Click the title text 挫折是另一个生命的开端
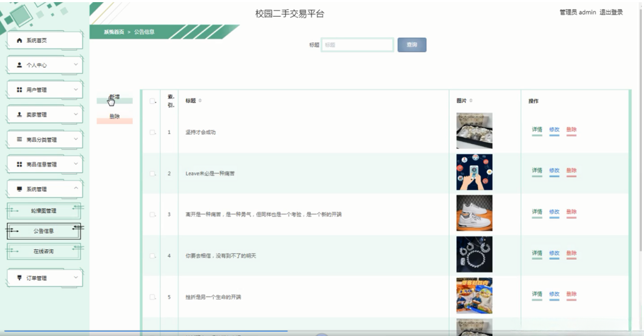 pos(213,297)
